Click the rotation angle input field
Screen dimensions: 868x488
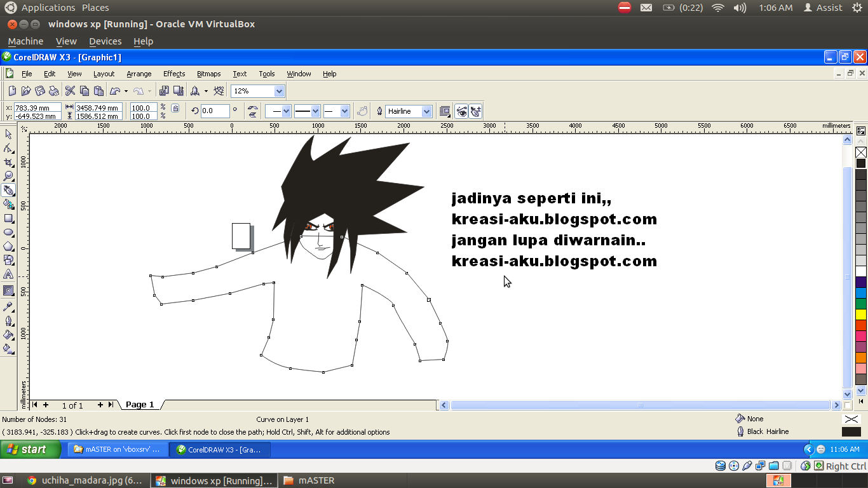215,111
